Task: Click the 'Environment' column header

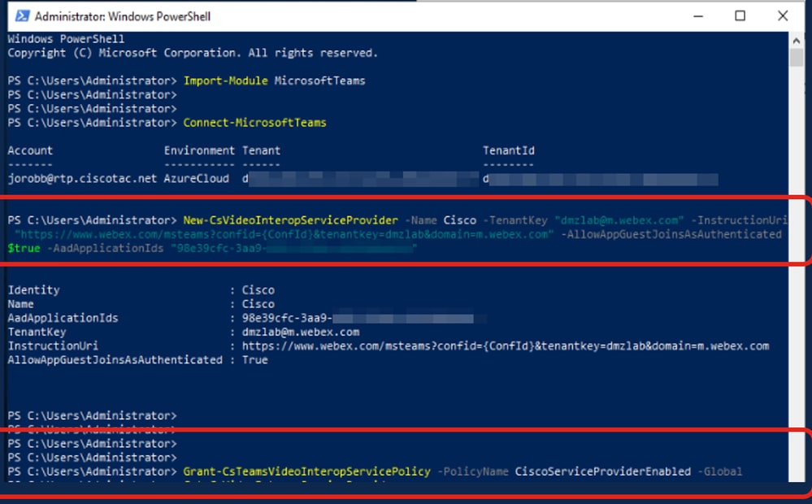Action: click(199, 150)
